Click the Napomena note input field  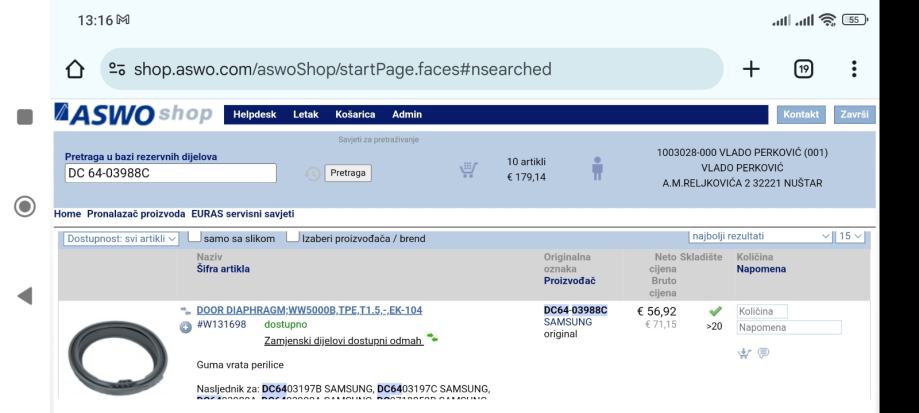pyautogui.click(x=789, y=327)
